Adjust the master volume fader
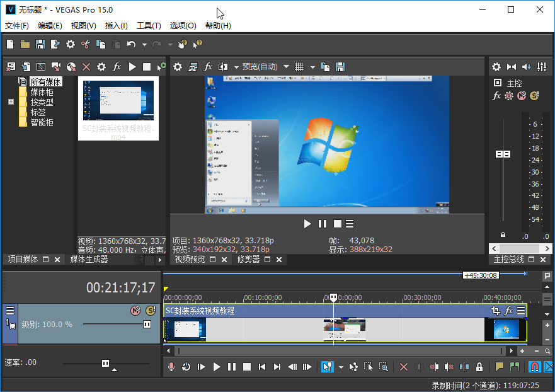The width and height of the screenshot is (555, 392). pyautogui.click(x=503, y=154)
